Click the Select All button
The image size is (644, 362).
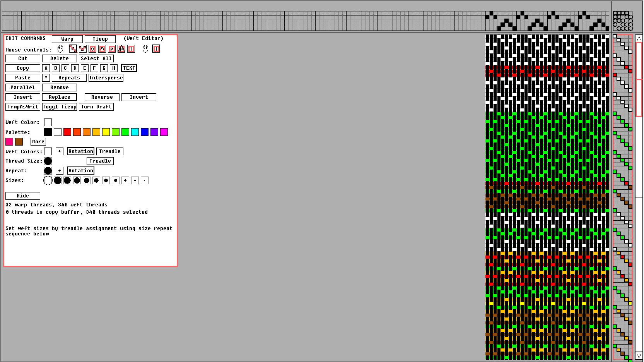pyautogui.click(x=96, y=58)
